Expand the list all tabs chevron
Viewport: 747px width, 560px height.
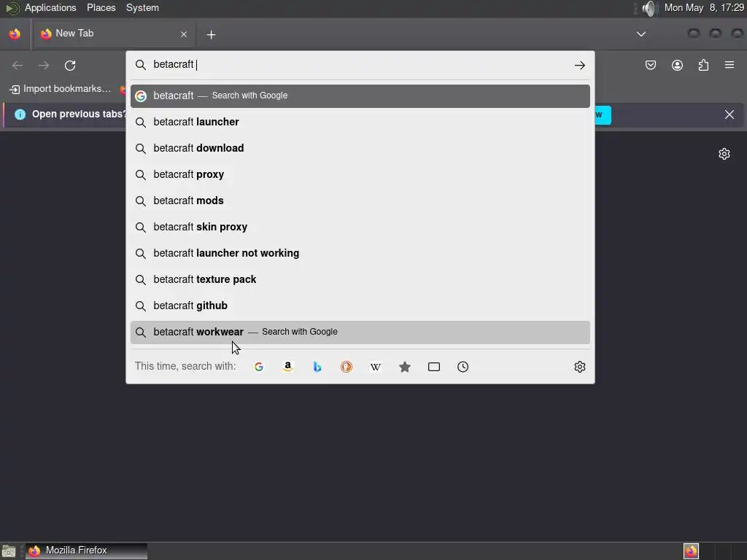pyautogui.click(x=641, y=34)
